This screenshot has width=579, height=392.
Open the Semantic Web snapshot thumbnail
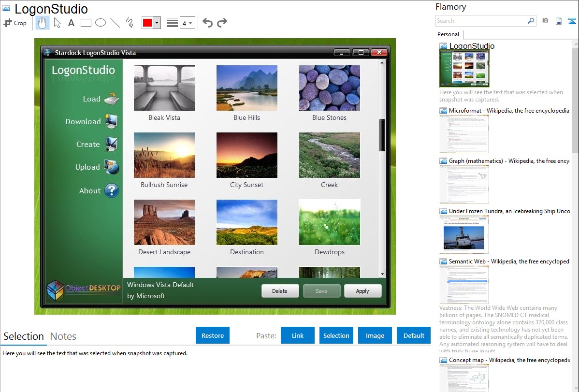[464, 285]
